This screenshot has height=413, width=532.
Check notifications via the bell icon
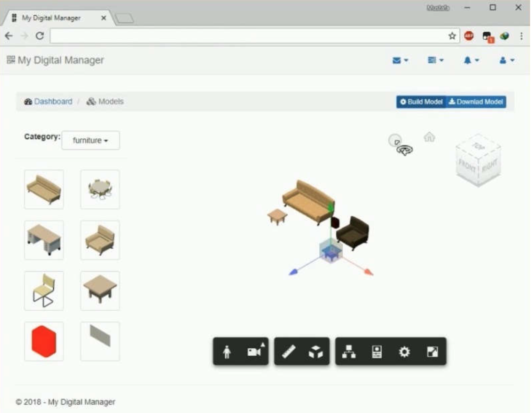pyautogui.click(x=468, y=60)
